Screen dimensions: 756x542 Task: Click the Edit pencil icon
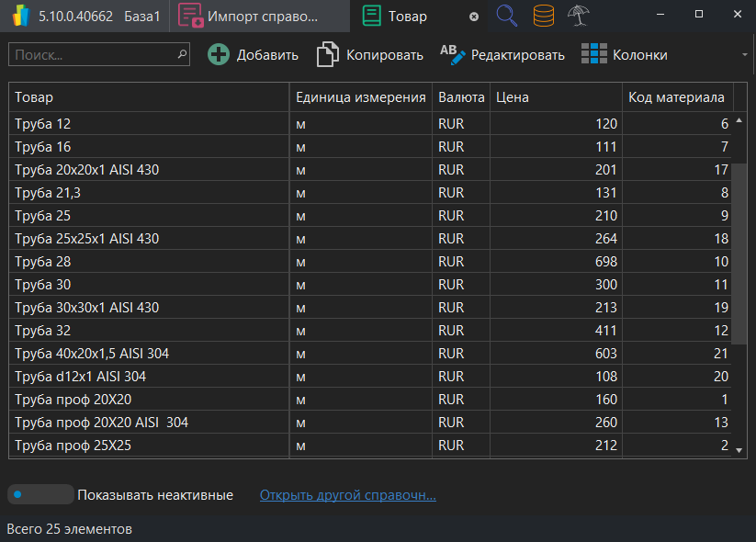pos(453,54)
